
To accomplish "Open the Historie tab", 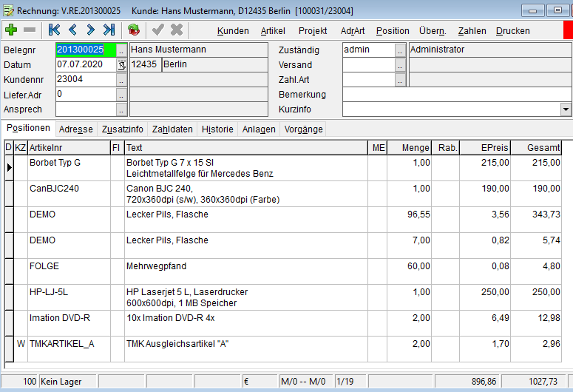I will click(217, 129).
